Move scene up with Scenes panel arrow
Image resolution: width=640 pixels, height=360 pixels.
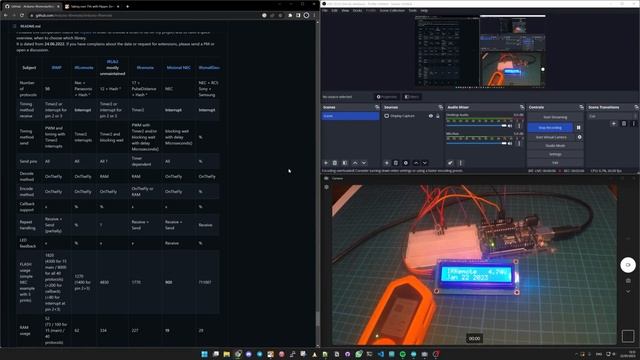pyautogui.click(x=355, y=163)
